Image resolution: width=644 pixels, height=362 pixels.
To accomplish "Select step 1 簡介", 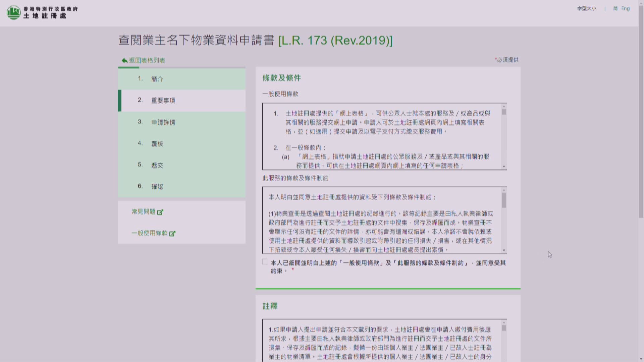I will [x=182, y=79].
